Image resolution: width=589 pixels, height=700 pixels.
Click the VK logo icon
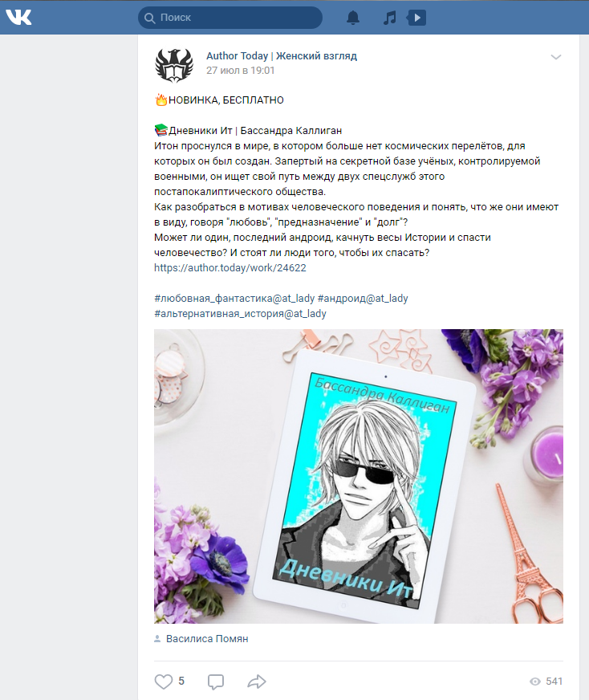coord(18,17)
